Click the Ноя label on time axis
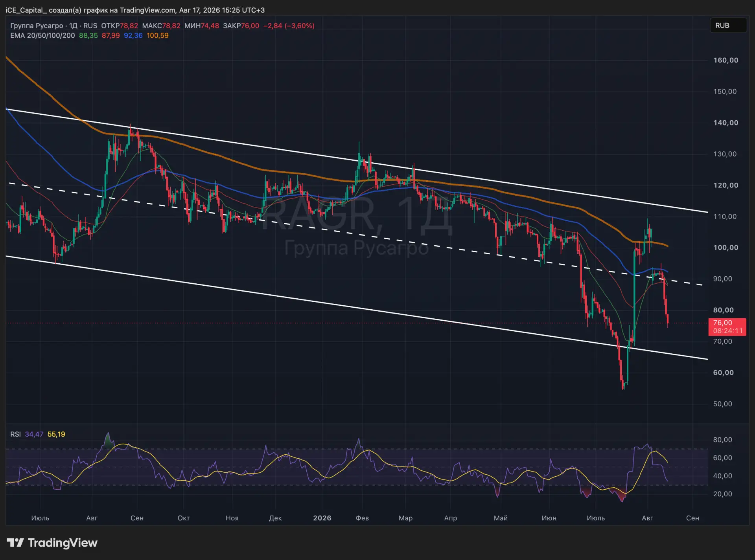Screen dimensions: 755x560 [x=232, y=518]
